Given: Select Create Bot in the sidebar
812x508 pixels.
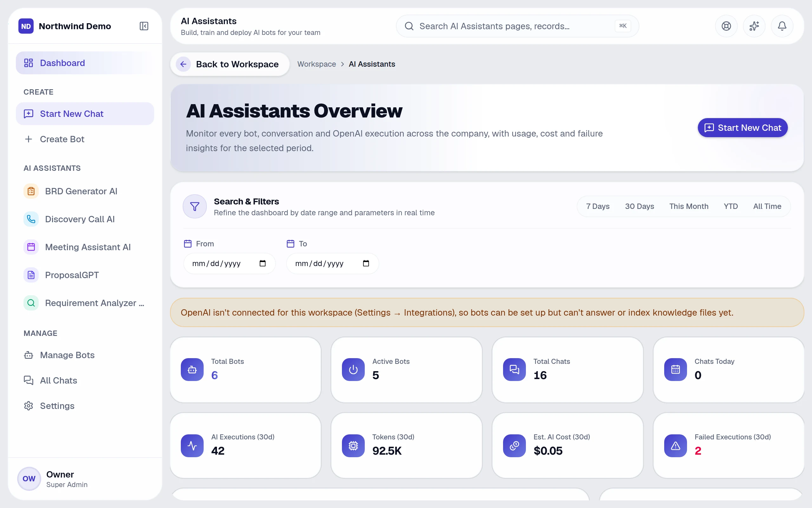Looking at the screenshot, I should 85,139.
